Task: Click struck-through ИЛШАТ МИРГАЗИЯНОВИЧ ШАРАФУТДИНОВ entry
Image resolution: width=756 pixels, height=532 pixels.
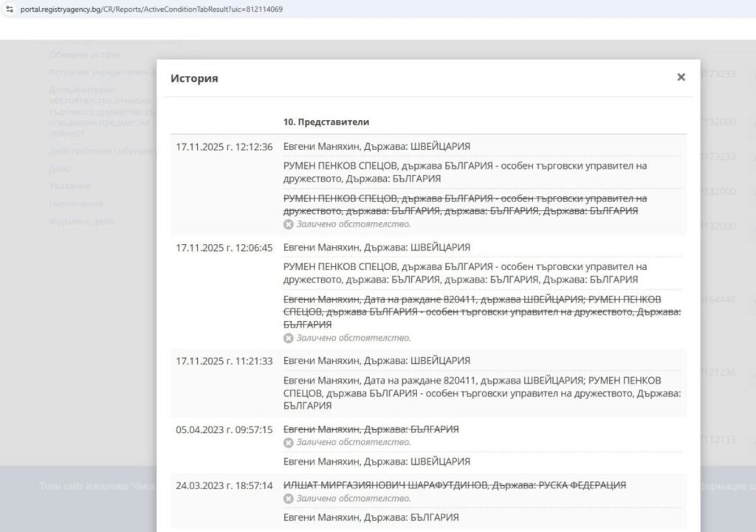Action: coord(454,486)
